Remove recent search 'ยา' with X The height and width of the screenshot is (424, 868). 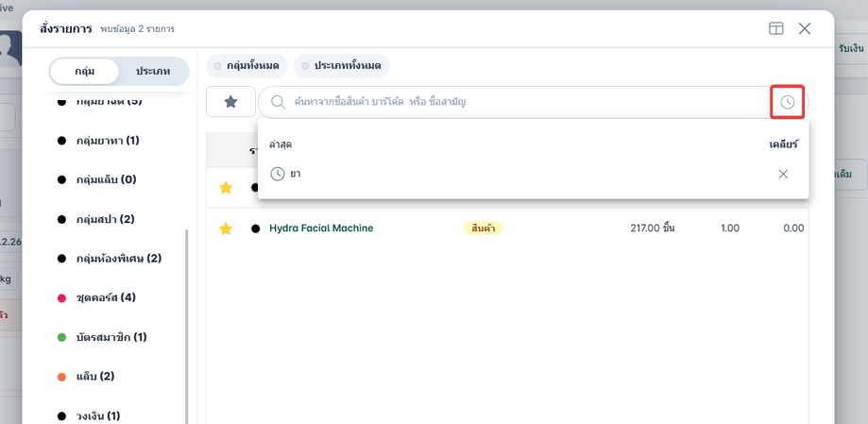tap(783, 175)
